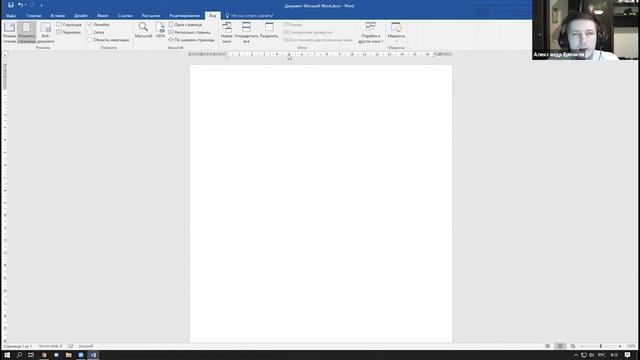Click the tab selector at ruler corner
Viewport: 640px width, 360px height.
5,55
